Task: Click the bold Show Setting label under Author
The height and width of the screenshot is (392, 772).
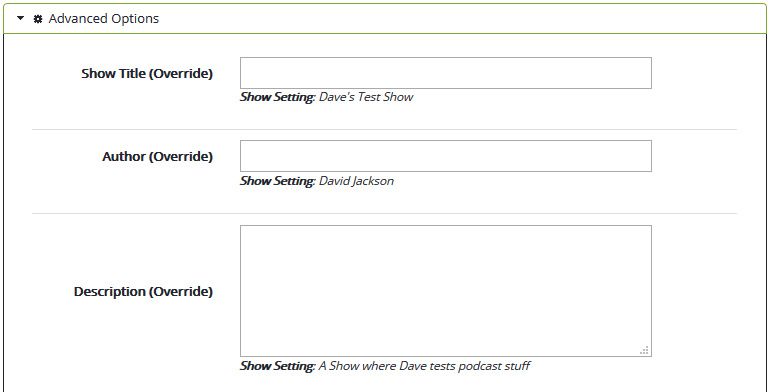Action: click(x=277, y=181)
